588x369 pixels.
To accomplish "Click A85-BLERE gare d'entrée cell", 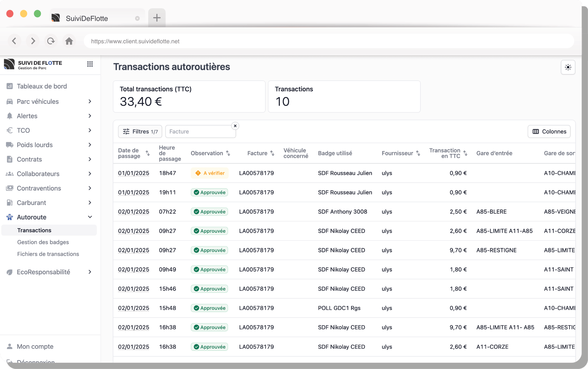I will [x=491, y=212].
